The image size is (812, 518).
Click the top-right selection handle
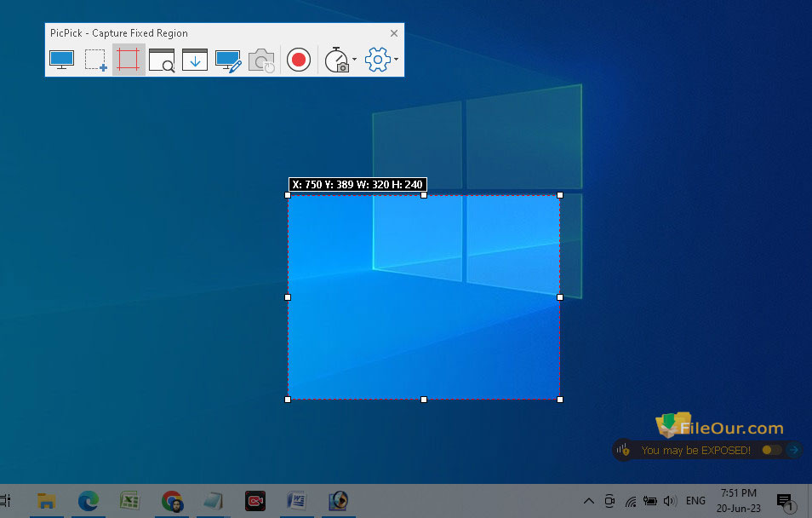560,195
